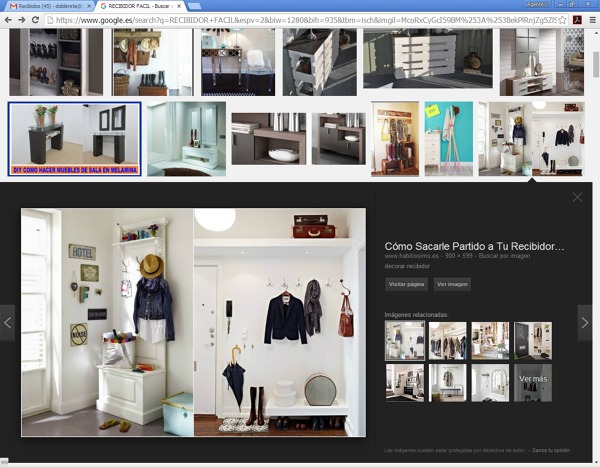The width and height of the screenshot is (600, 468).
Task: Click the large hallway preview image
Action: pyautogui.click(x=193, y=322)
